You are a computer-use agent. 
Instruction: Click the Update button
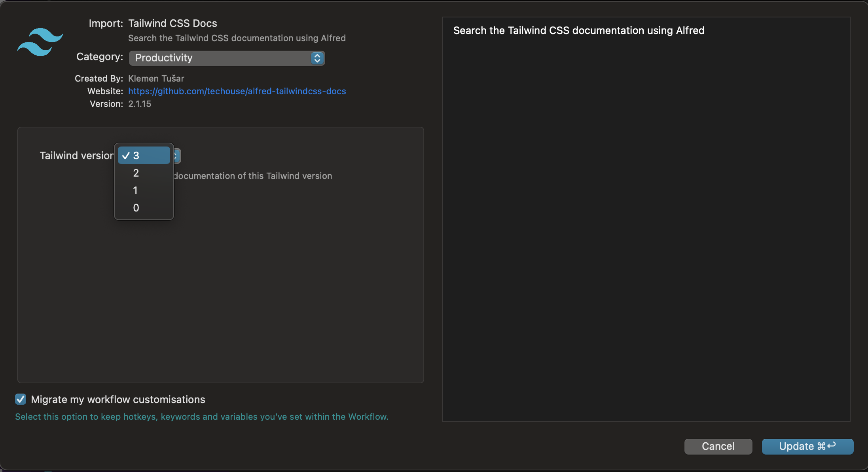[807, 446]
